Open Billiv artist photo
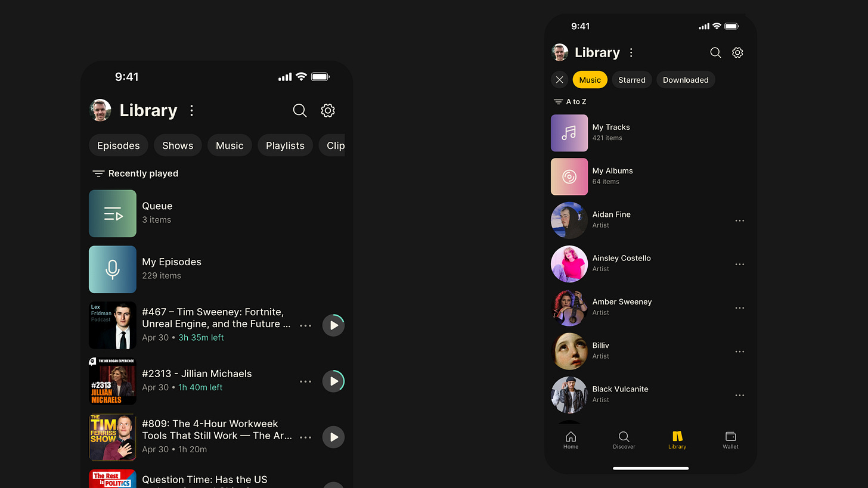Image resolution: width=868 pixels, height=488 pixels. pos(569,352)
